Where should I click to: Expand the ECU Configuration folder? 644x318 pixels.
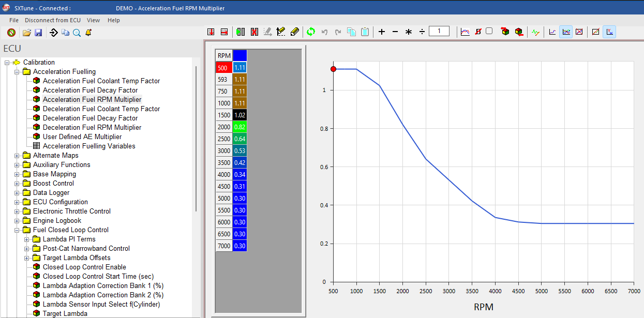(17, 202)
